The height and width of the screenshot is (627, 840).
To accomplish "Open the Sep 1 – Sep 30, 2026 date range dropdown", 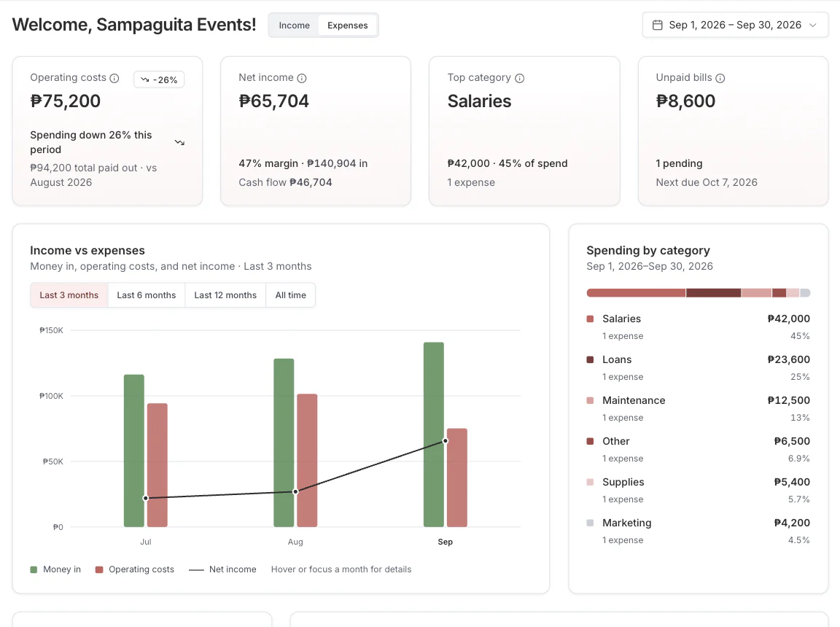I will pyautogui.click(x=735, y=26).
